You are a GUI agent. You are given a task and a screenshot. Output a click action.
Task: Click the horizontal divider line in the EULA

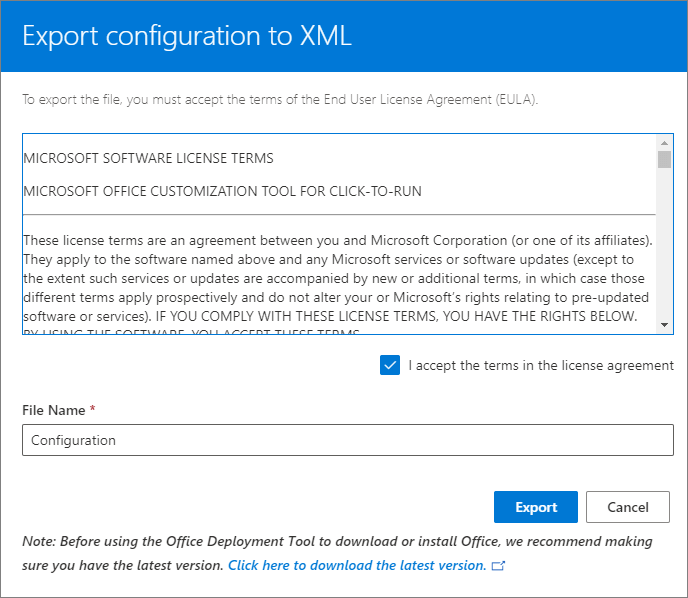(339, 214)
